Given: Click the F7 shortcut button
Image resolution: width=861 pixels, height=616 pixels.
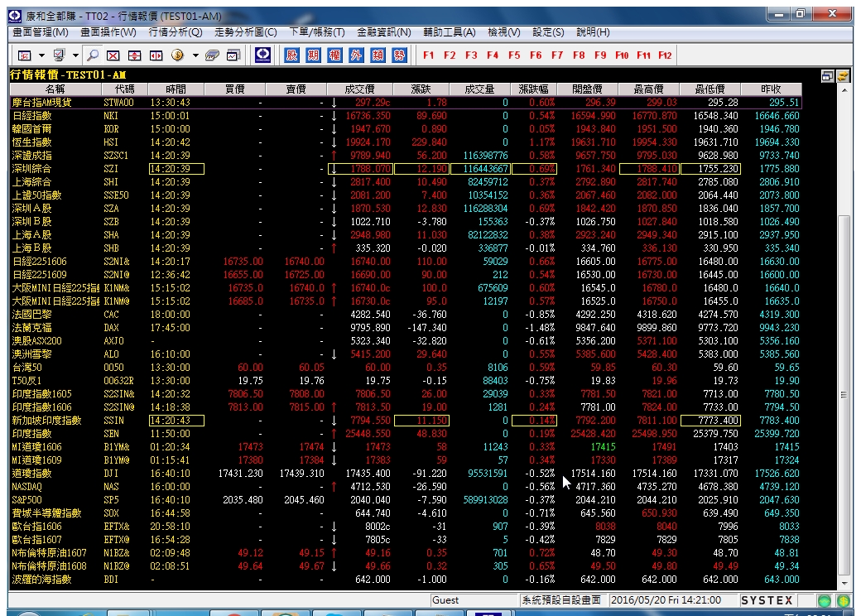Looking at the screenshot, I should (557, 55).
